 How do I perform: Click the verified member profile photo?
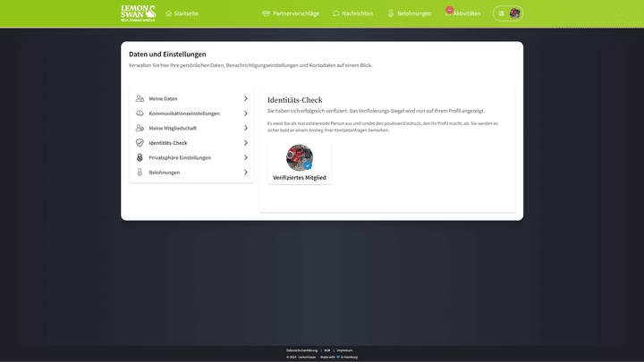(300, 157)
